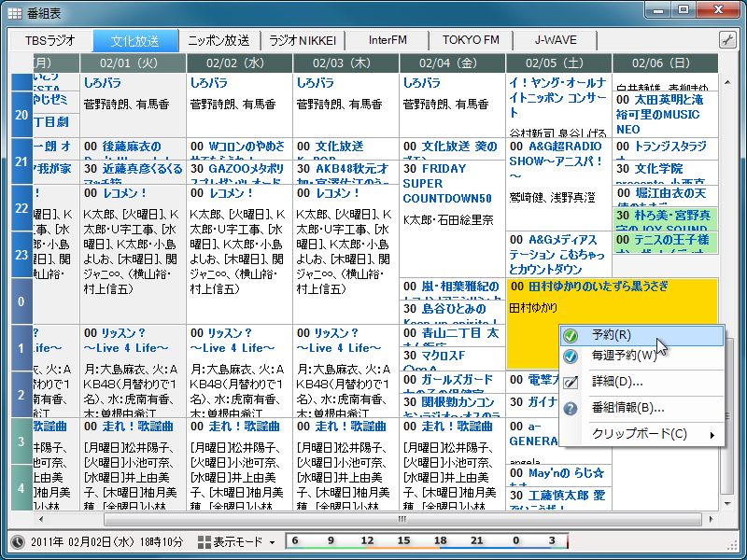Screen dimensions: 747x560
Task: Open the TOKYO FM tab
Action: click(471, 40)
